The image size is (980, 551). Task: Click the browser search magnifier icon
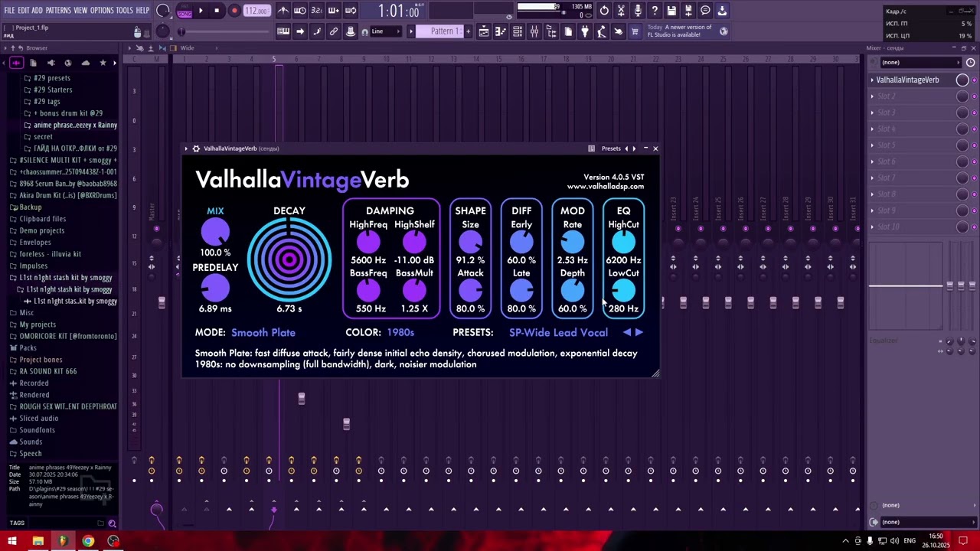(112, 523)
